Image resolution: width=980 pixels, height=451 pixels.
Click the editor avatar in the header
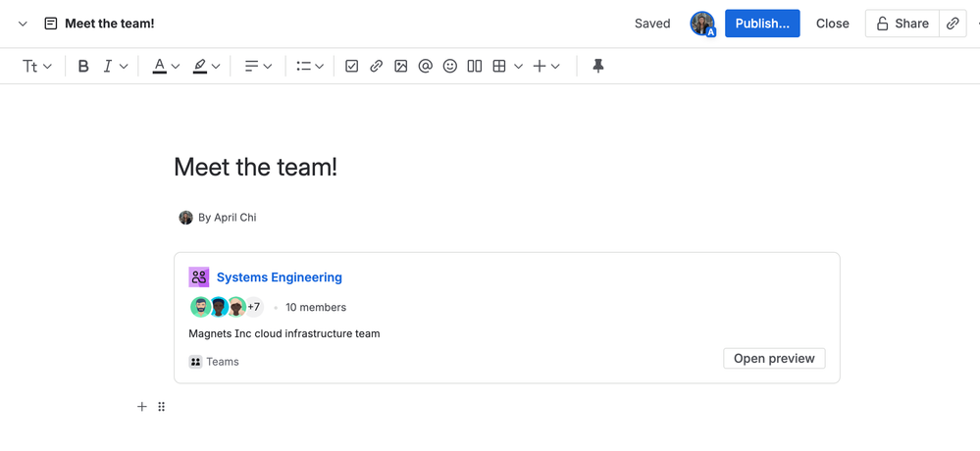pos(702,24)
